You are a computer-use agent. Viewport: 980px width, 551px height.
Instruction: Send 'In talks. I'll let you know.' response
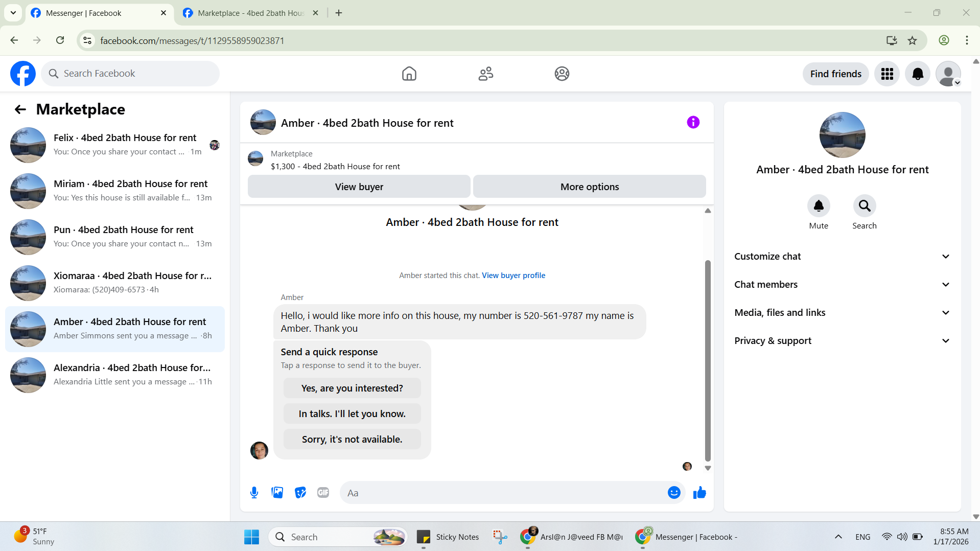[x=352, y=414]
